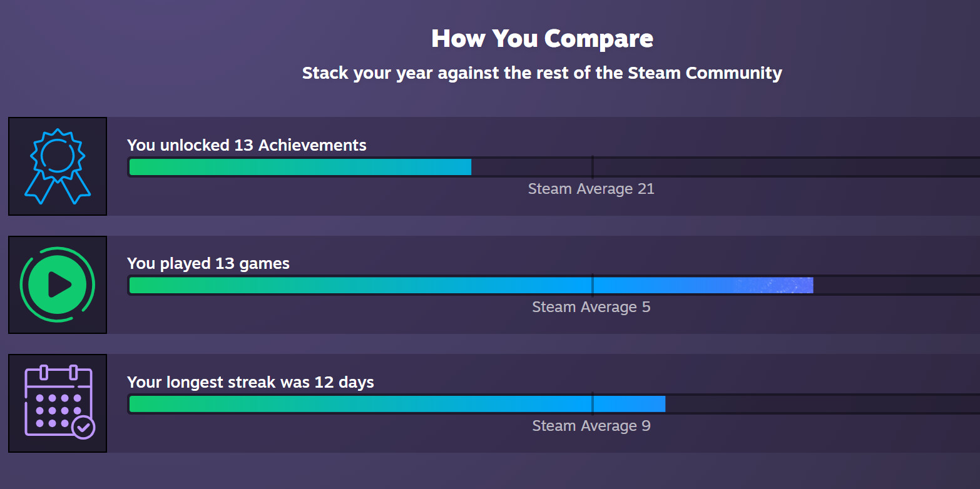Click the games played progress bar
Image resolution: width=980 pixels, height=489 pixels.
tap(554, 285)
